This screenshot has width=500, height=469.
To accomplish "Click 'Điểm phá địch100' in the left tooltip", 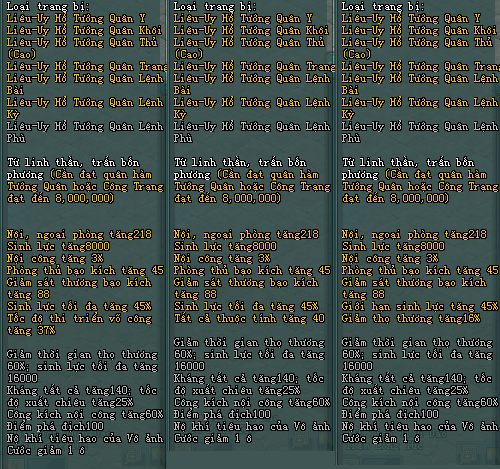I will tap(55, 427).
